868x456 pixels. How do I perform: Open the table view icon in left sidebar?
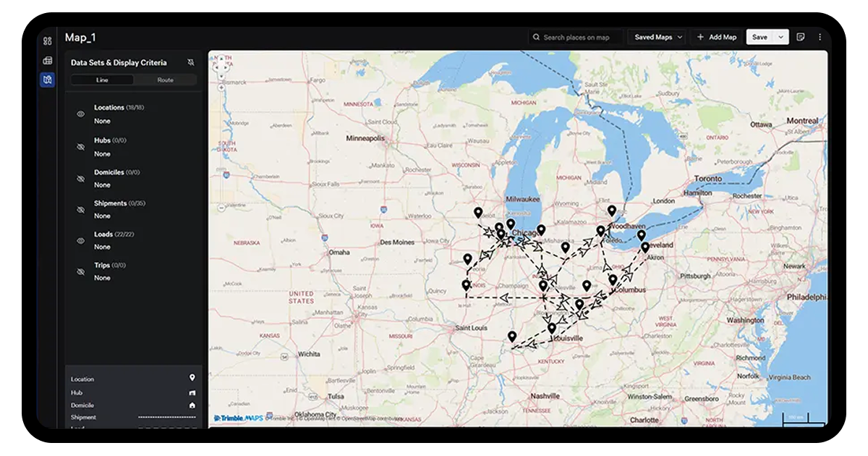[47, 61]
